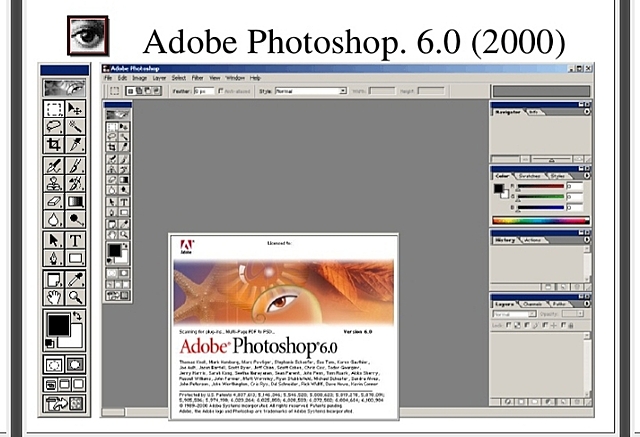Image resolution: width=640 pixels, height=437 pixels.
Task: Click the red R slider in Color palette
Action: [541, 186]
